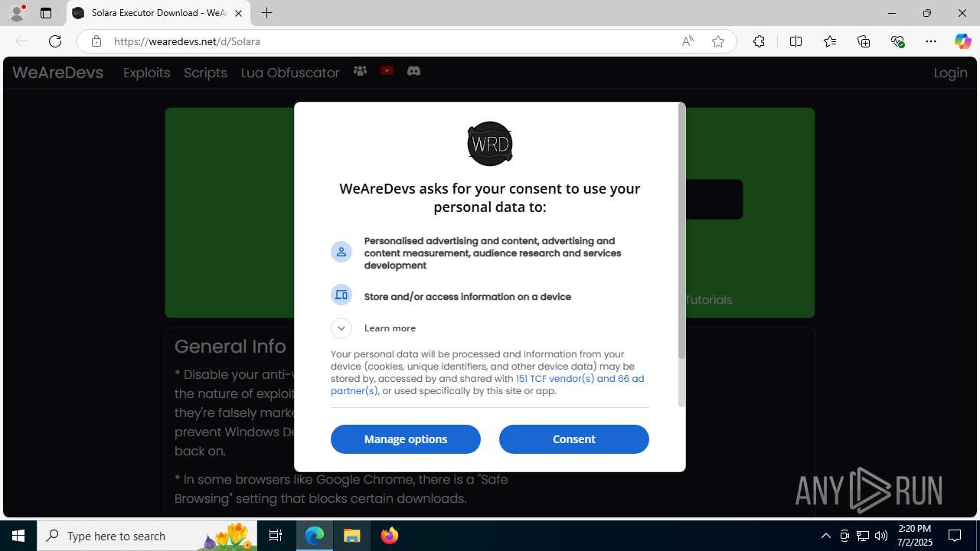980x551 pixels.
Task: Add page to favorites star icon
Action: 718,41
